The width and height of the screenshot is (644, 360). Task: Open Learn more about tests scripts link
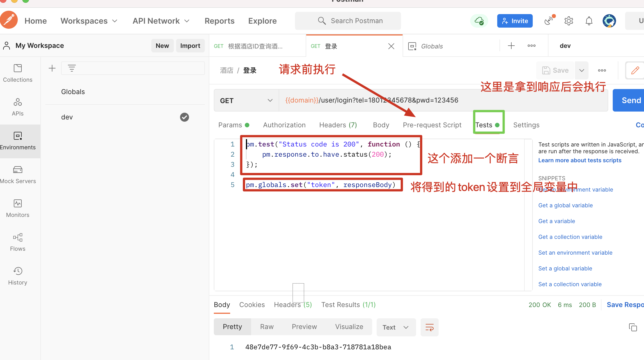580,160
